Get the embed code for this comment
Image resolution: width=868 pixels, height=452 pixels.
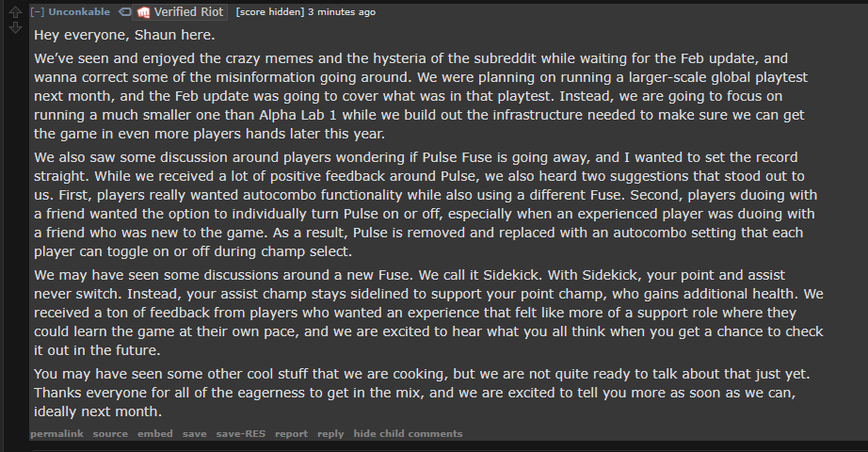pyautogui.click(x=155, y=434)
